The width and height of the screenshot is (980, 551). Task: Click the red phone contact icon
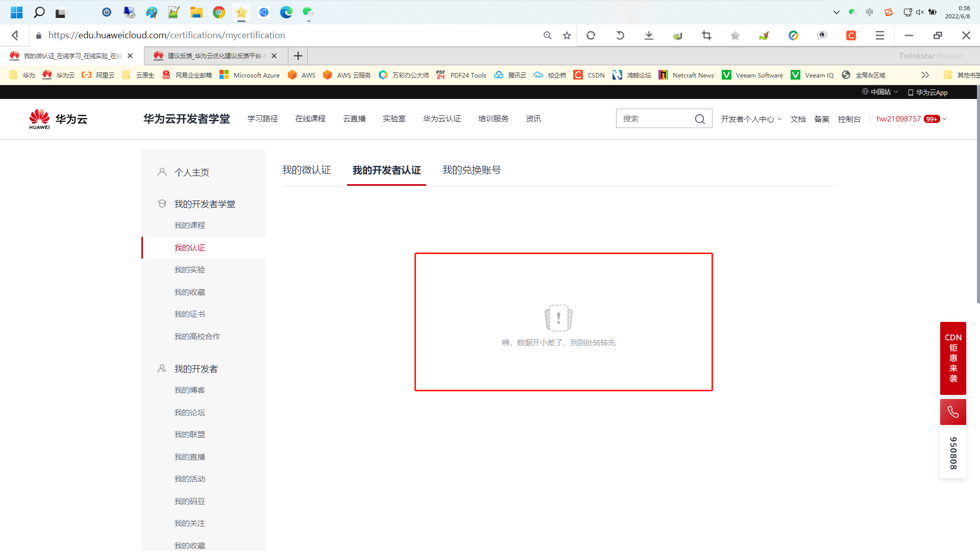952,412
